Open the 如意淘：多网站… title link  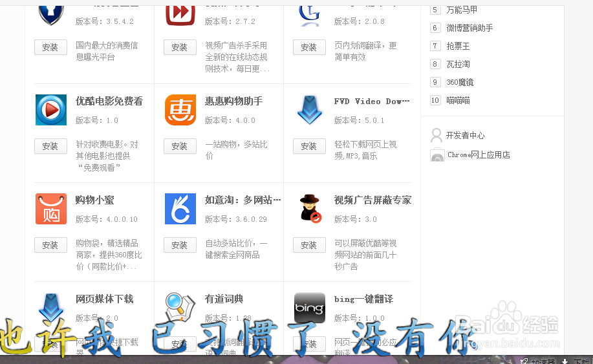tap(243, 200)
